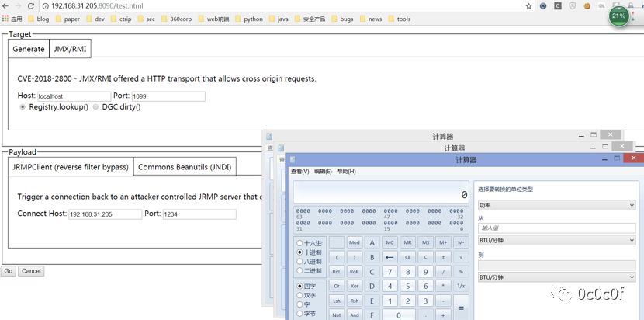Click the calculator backspace arrow key

(390, 257)
